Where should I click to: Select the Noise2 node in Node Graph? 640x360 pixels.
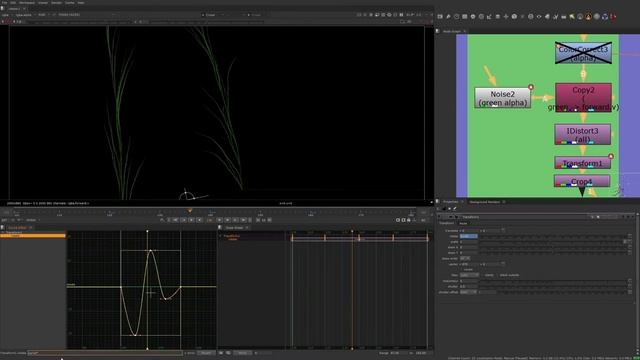click(502, 98)
